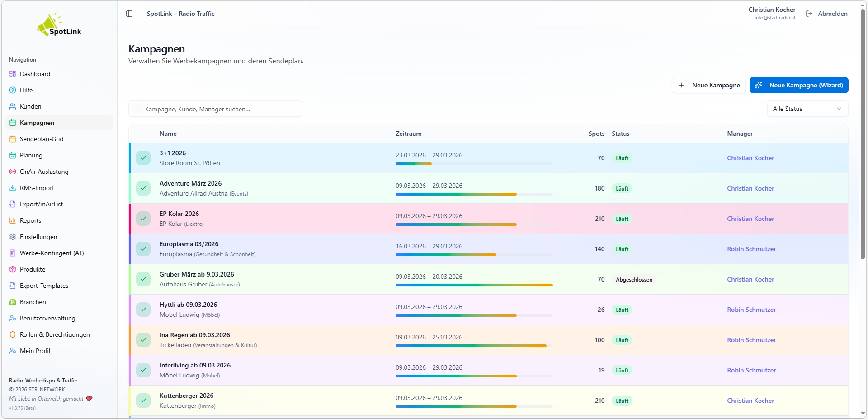Open manager link Robin Schmutzer for Europlasma

[x=751, y=249]
